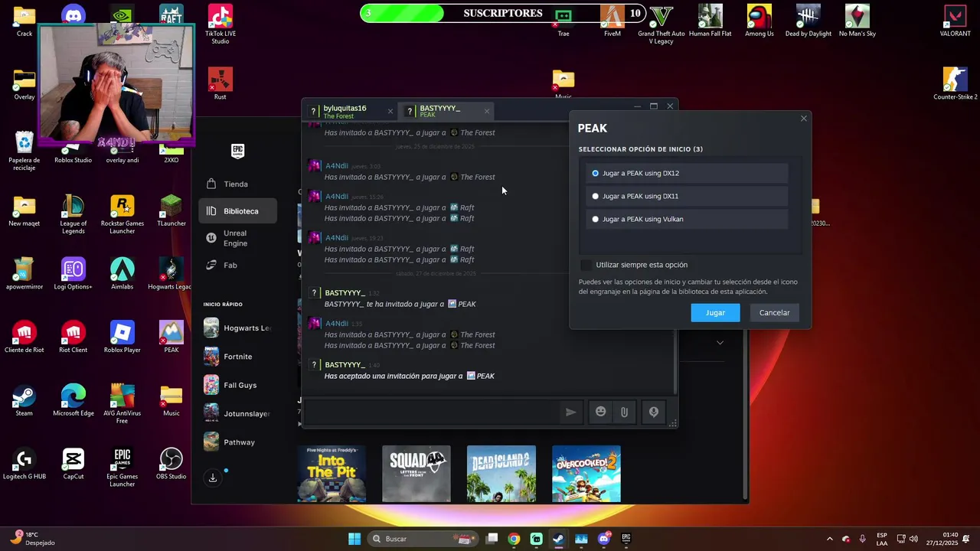Open Roblox Player desktop shortcut
The width and height of the screenshot is (980, 551).
point(122,337)
